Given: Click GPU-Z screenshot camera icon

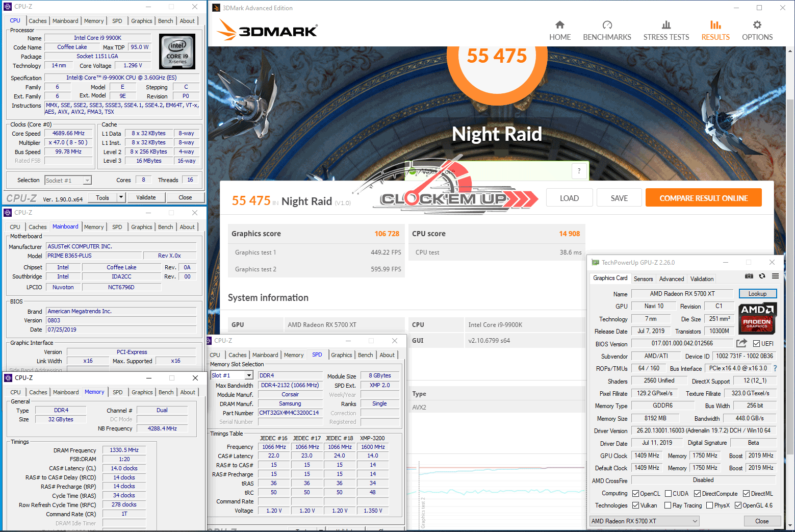Looking at the screenshot, I should click(749, 276).
